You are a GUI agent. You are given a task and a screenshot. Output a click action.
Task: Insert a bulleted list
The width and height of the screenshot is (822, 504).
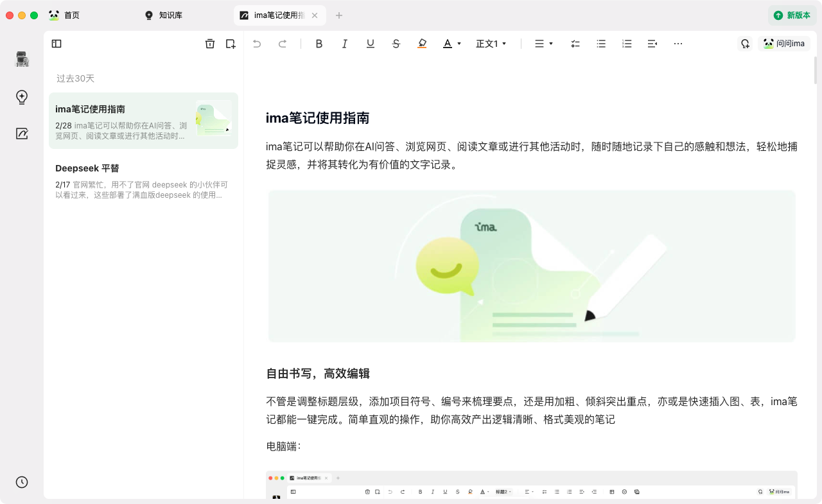tap(601, 44)
